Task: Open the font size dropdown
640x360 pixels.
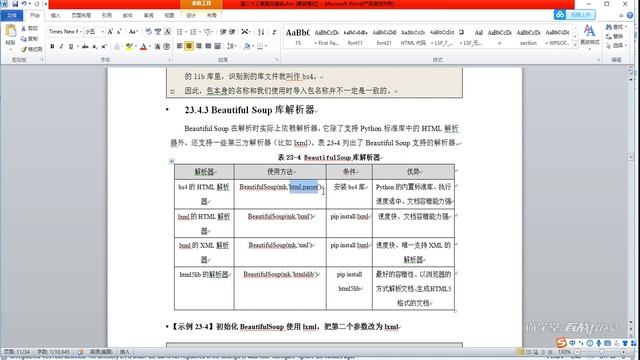Action: click(102, 31)
